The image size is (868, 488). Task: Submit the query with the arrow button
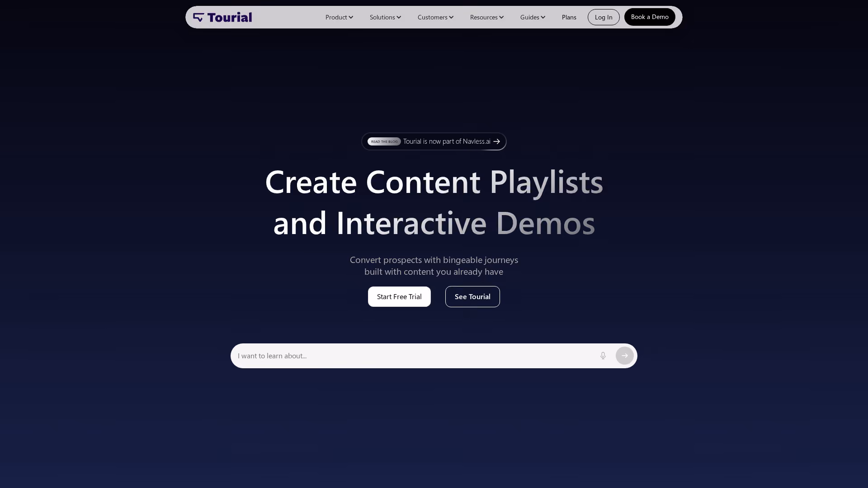(625, 356)
